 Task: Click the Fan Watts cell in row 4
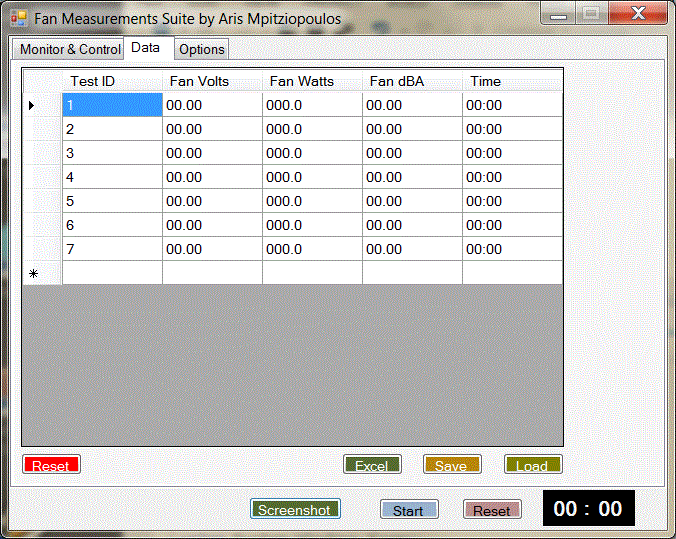click(x=312, y=177)
